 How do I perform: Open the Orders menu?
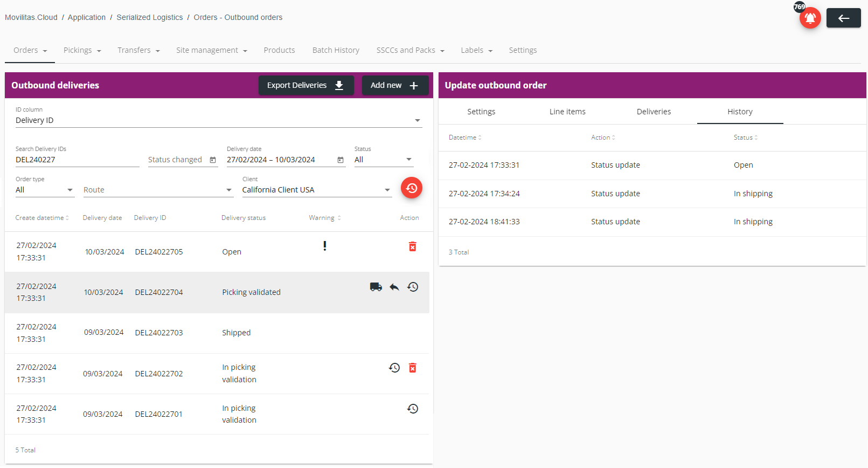(30, 50)
